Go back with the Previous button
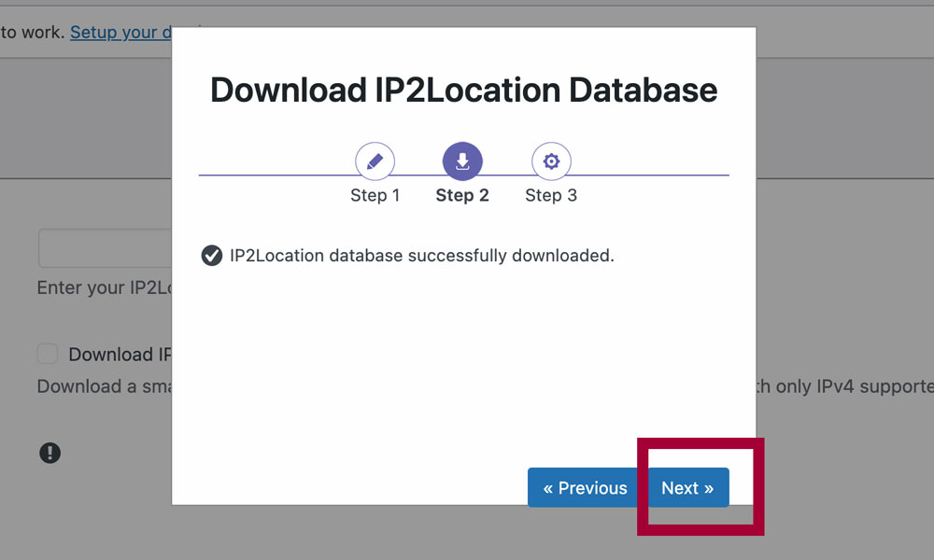 pos(585,488)
